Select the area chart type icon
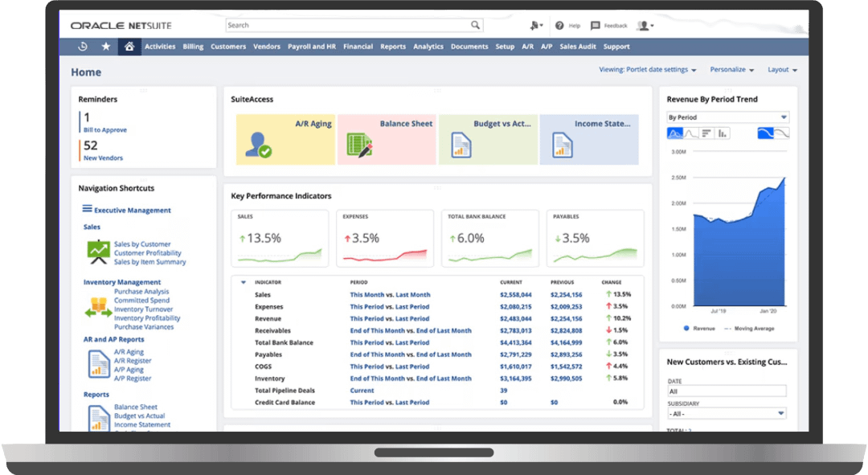 click(x=675, y=133)
